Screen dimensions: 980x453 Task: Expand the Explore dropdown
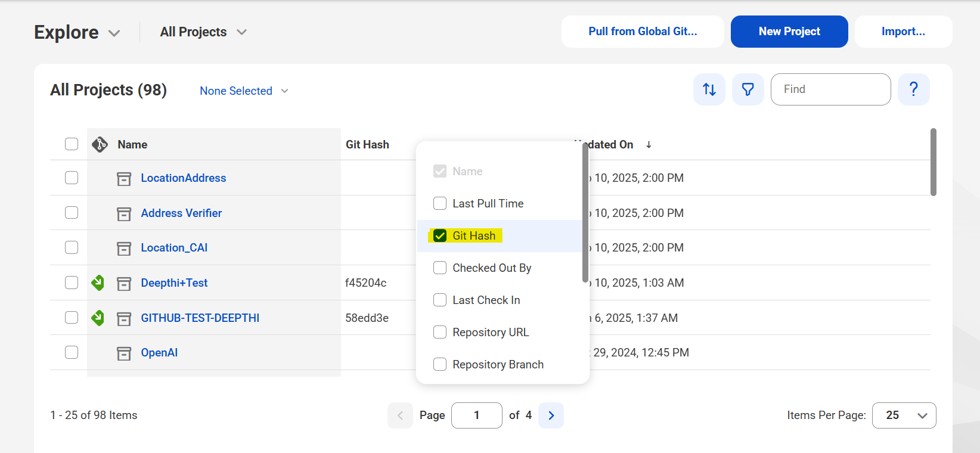tap(77, 32)
